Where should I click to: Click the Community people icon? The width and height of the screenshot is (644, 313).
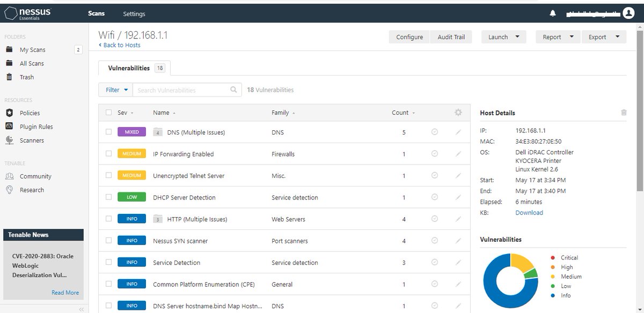tap(9, 176)
